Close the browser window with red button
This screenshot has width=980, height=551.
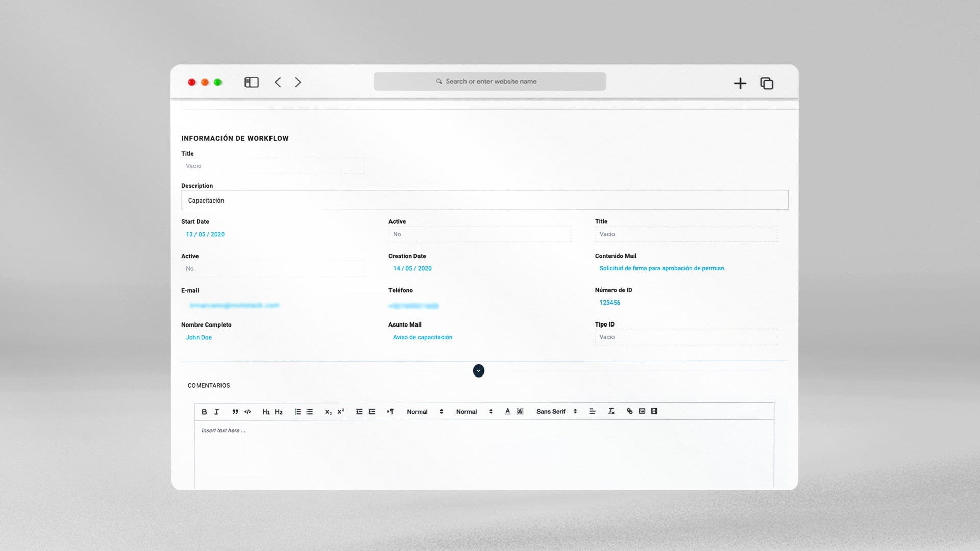192,82
